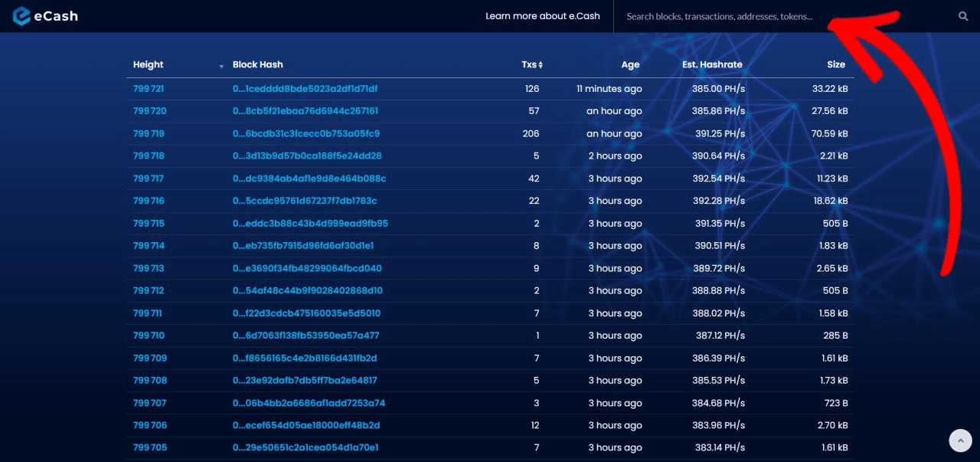This screenshot has width=980, height=462.
Task: Open block hash 0...06b4bb2a6686af1add7253a74
Action: [309, 403]
